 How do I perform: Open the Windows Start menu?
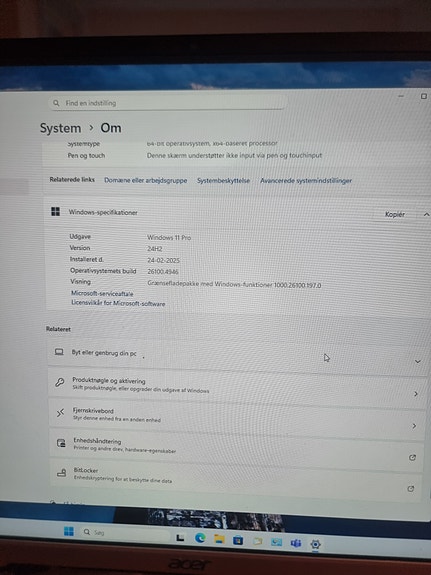(x=69, y=531)
